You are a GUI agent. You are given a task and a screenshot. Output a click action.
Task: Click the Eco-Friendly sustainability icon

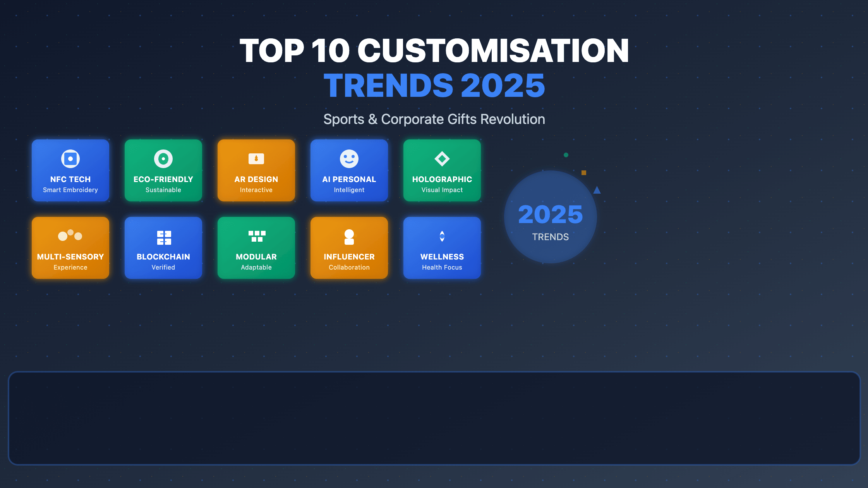[163, 159]
